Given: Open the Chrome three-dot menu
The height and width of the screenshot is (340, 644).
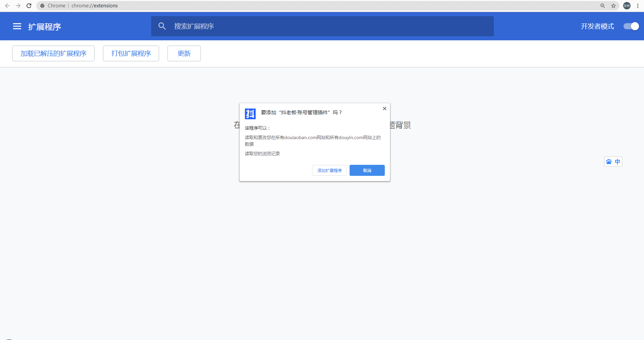Looking at the screenshot, I should (638, 6).
